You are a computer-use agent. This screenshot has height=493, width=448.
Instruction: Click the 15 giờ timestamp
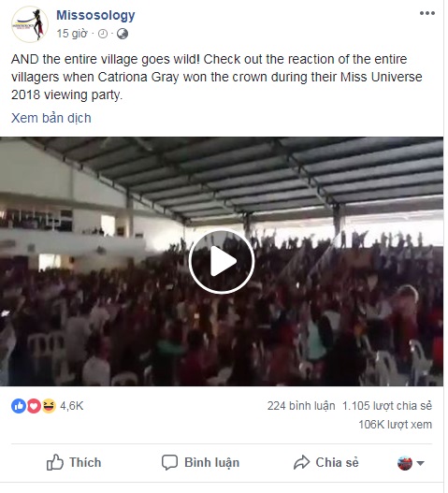72,34
